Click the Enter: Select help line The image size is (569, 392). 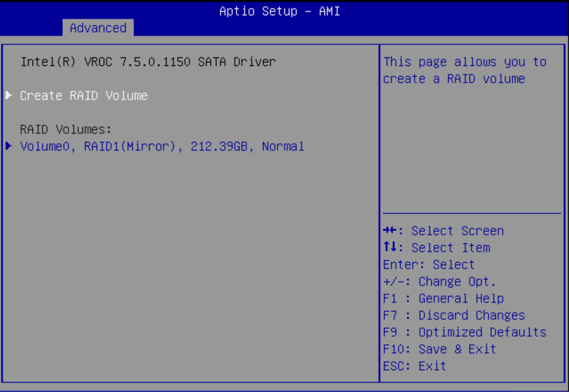coord(428,264)
